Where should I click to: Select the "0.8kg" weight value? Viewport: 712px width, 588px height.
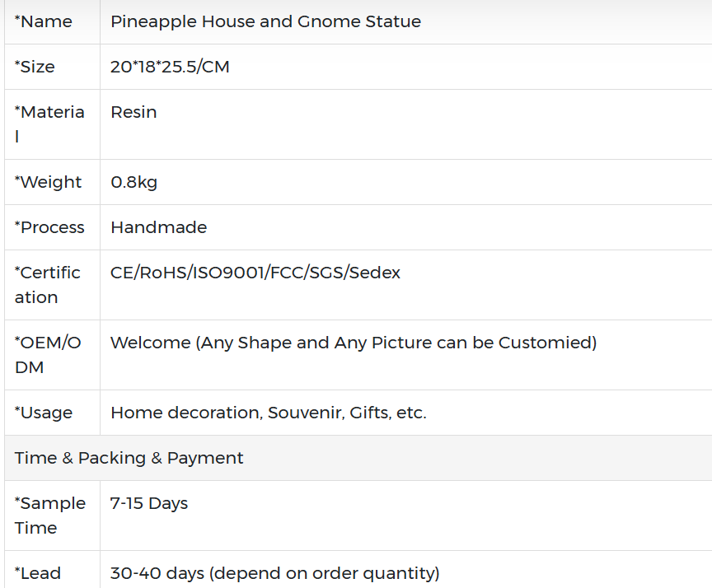(133, 183)
